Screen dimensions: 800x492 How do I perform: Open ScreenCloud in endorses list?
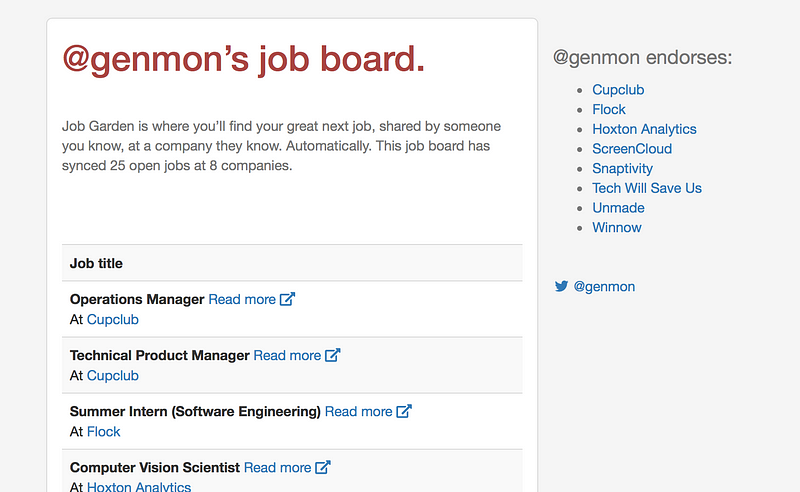[x=632, y=149]
